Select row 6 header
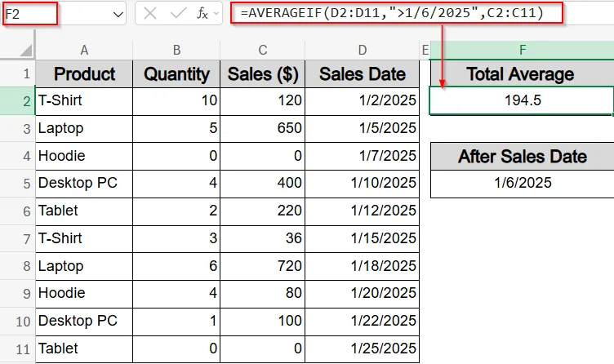614x364 pixels. point(18,211)
